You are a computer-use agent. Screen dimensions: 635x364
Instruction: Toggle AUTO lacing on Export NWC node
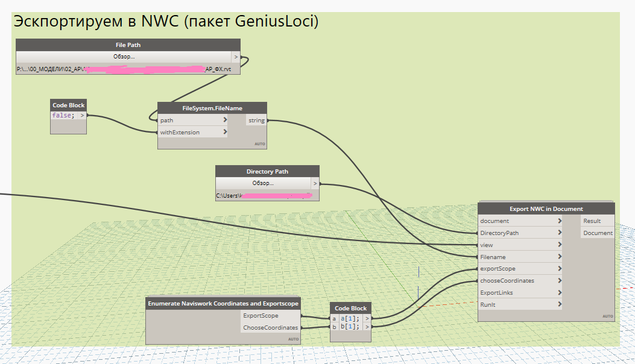pyautogui.click(x=607, y=315)
